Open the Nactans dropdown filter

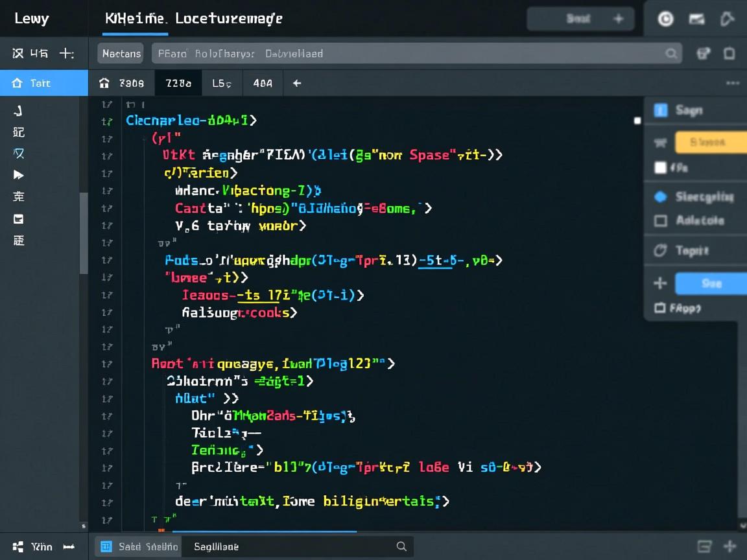pos(121,54)
